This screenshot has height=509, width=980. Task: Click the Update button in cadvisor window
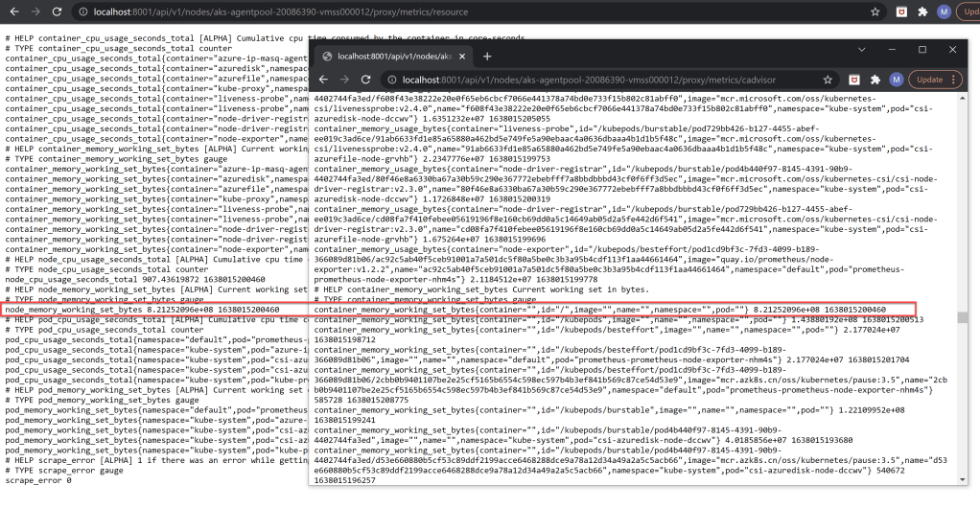[930, 80]
